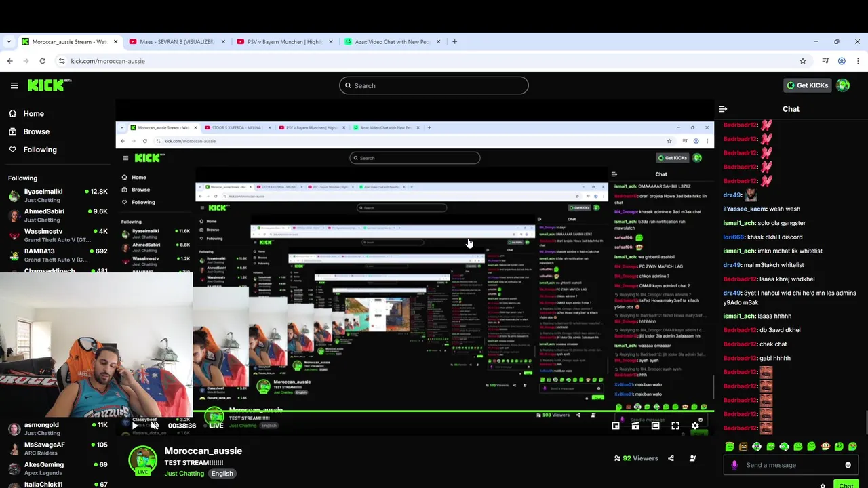868x488 pixels.
Task: Pick the green halo emote
Action: point(730,447)
